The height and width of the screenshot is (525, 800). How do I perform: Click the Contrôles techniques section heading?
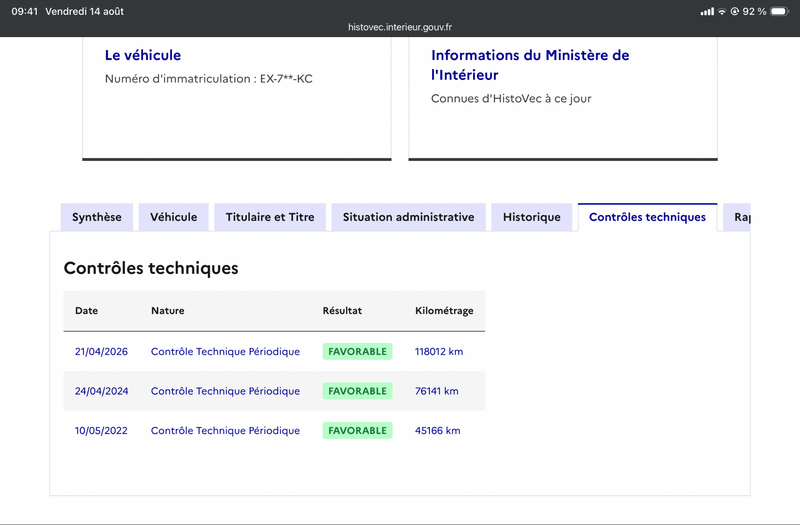(151, 268)
